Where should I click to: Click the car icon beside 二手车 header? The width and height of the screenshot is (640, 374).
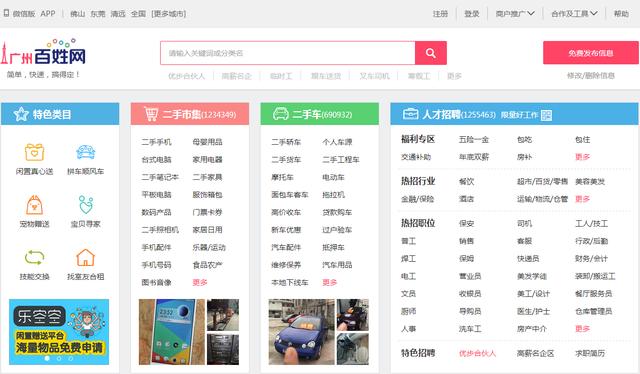[x=280, y=114]
